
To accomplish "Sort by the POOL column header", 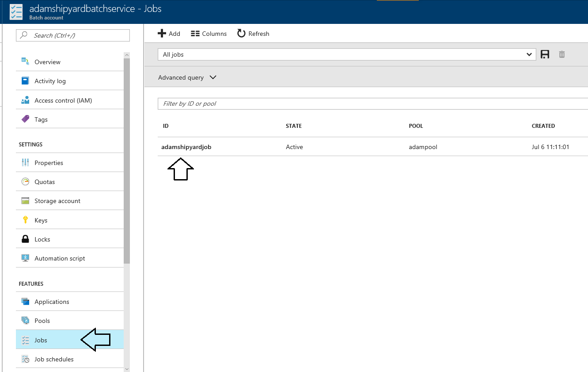I will point(416,126).
